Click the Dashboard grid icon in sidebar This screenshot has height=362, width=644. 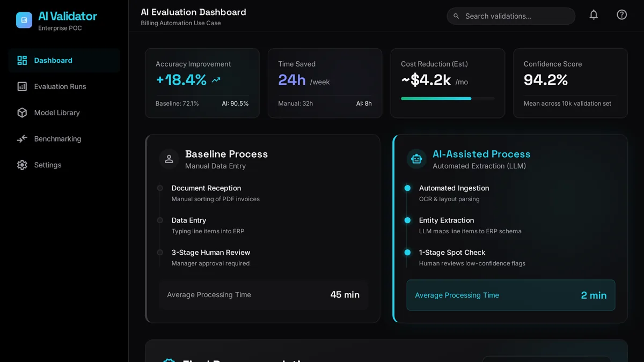tap(22, 61)
